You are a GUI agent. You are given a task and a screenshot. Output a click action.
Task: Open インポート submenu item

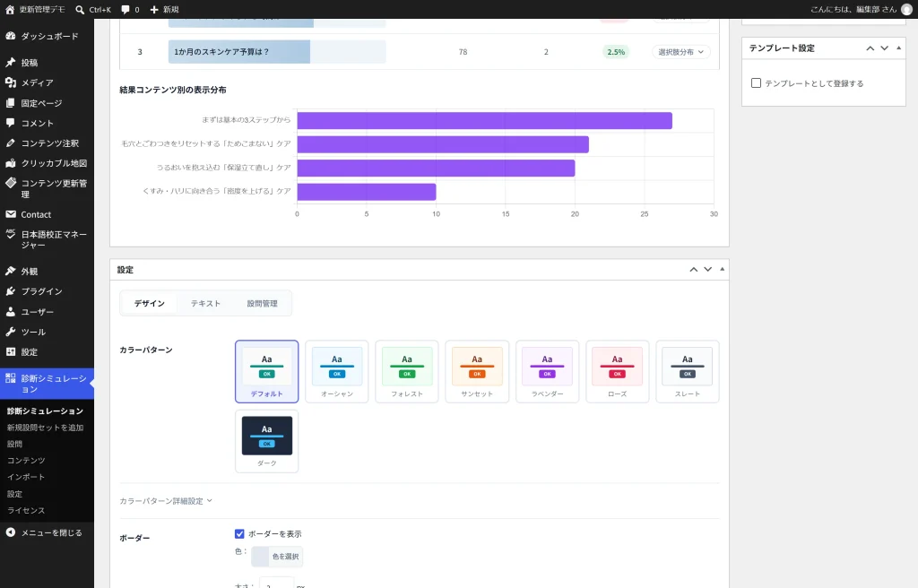(26, 477)
